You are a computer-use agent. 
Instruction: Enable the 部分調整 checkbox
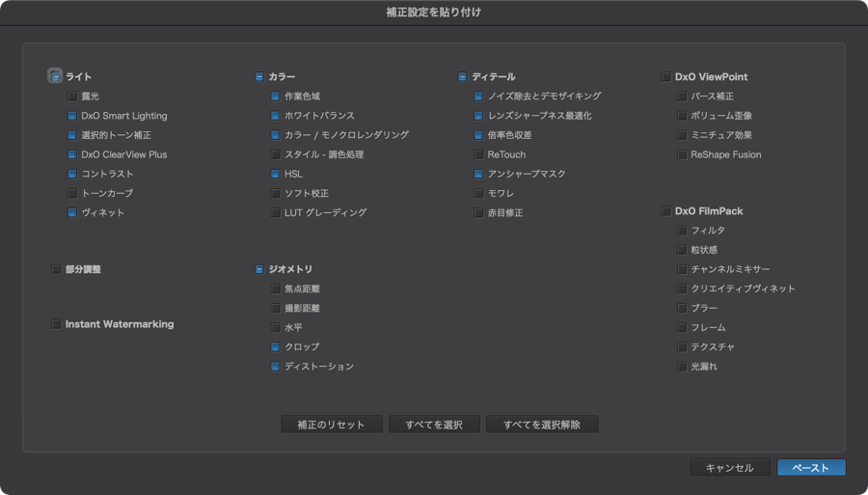(56, 269)
